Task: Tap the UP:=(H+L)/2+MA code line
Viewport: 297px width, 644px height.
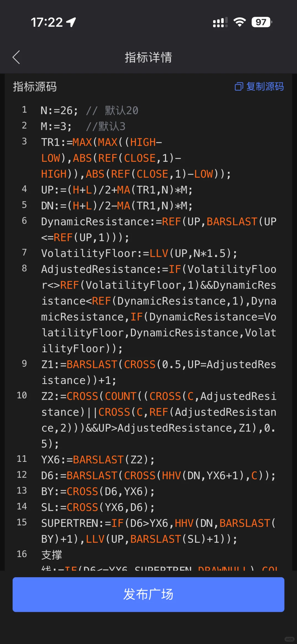Action: (x=117, y=190)
